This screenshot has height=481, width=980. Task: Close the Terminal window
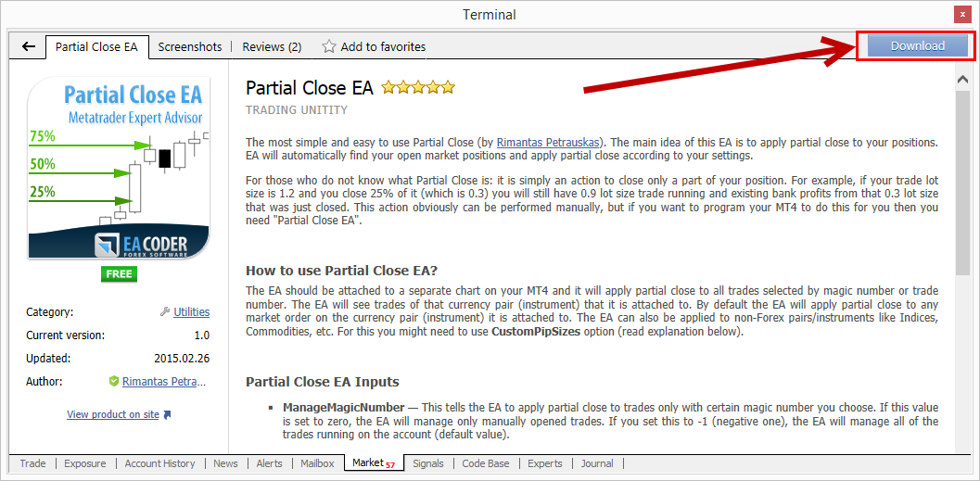pos(961,15)
